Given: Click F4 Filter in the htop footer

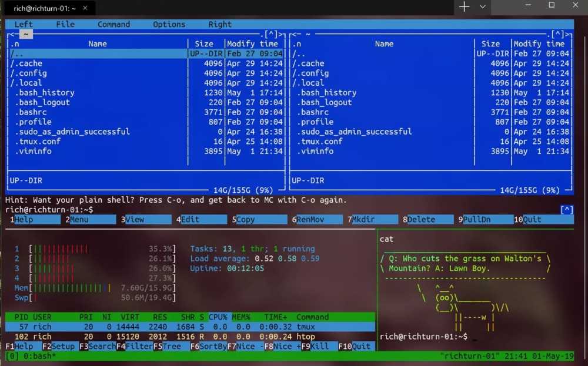Looking at the screenshot, I should 134,346.
